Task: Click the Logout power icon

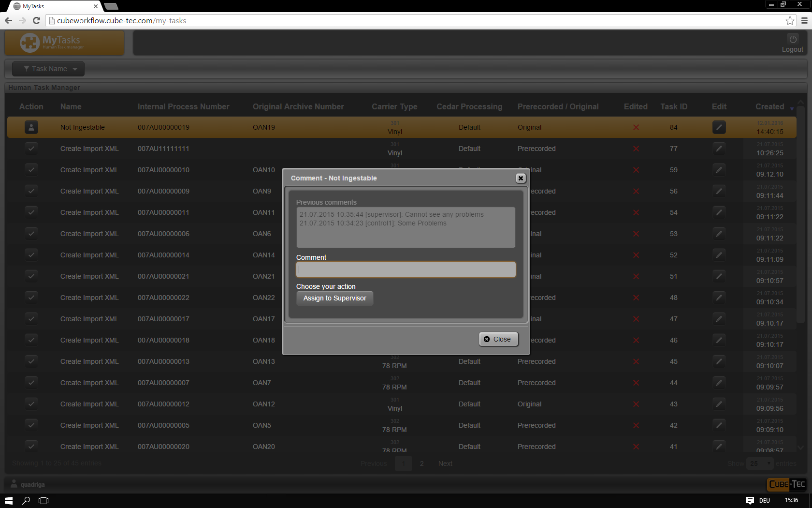Action: [793, 40]
